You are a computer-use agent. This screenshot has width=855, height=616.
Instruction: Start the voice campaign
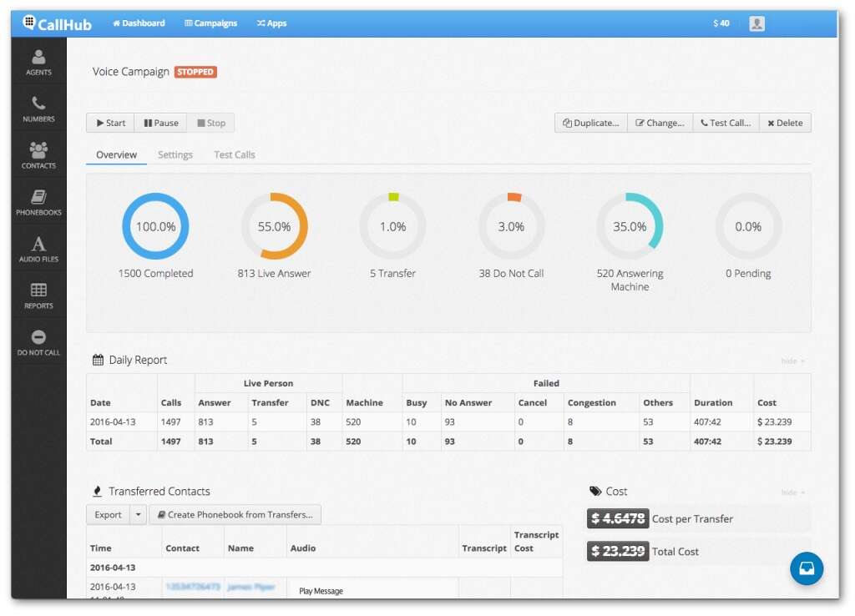[x=109, y=122]
